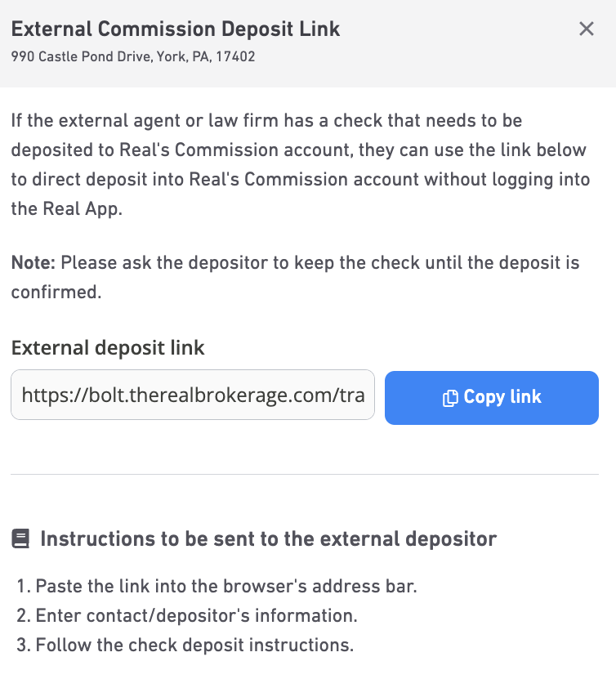The width and height of the screenshot is (616, 688).
Task: Click the book icon beside Instructions heading
Action: (x=20, y=538)
